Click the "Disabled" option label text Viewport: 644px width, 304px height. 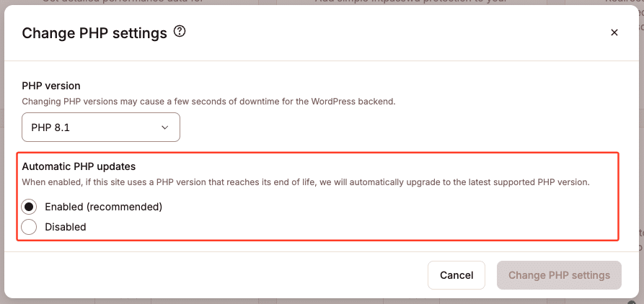click(66, 227)
